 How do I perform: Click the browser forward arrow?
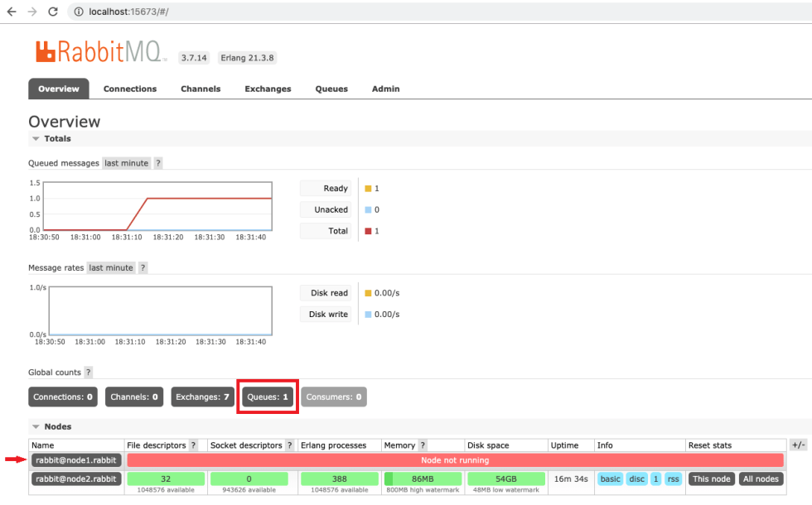point(32,12)
